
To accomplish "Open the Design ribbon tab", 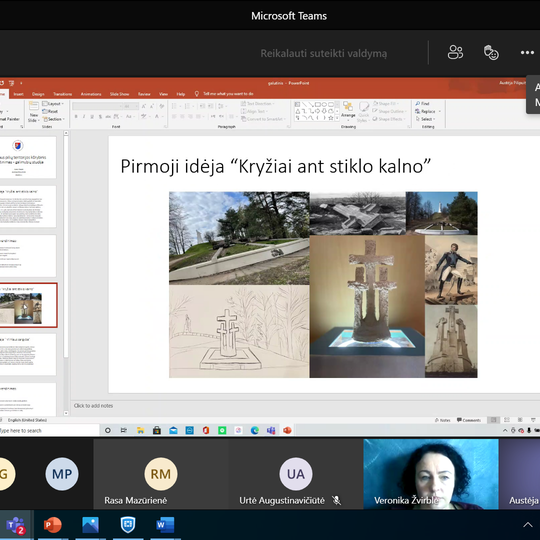I will 38,94.
